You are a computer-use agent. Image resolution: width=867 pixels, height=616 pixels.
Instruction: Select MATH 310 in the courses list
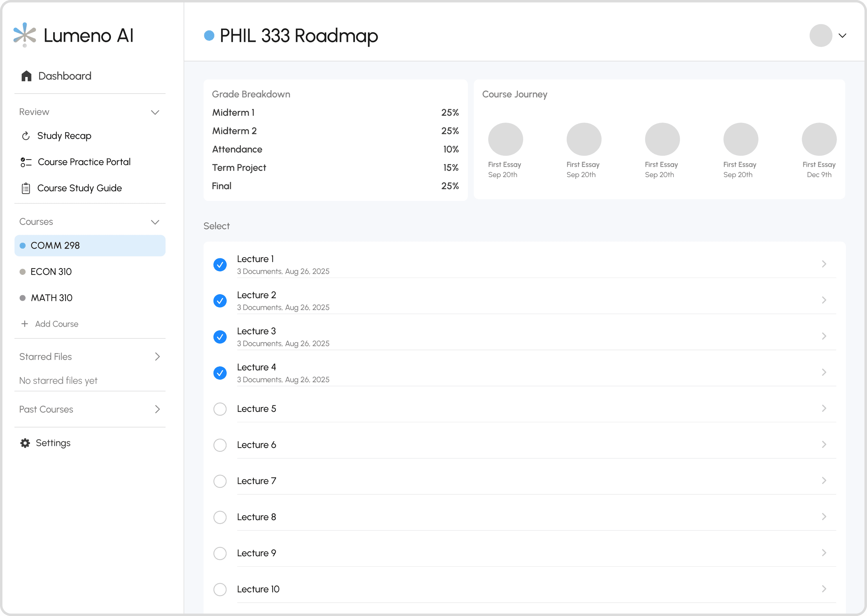[x=51, y=298]
